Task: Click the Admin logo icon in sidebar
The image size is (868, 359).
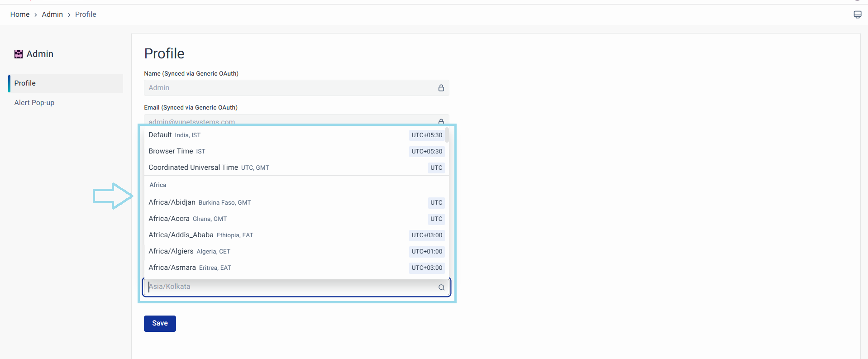Action: [x=19, y=54]
